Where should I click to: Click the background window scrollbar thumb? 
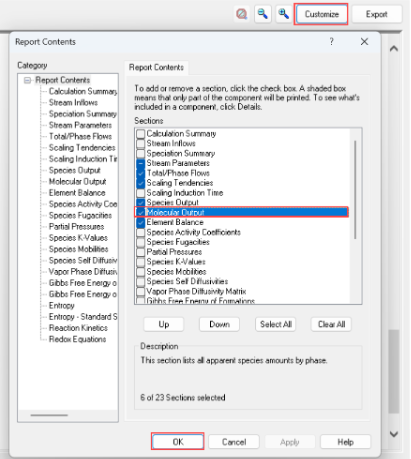pos(394,371)
